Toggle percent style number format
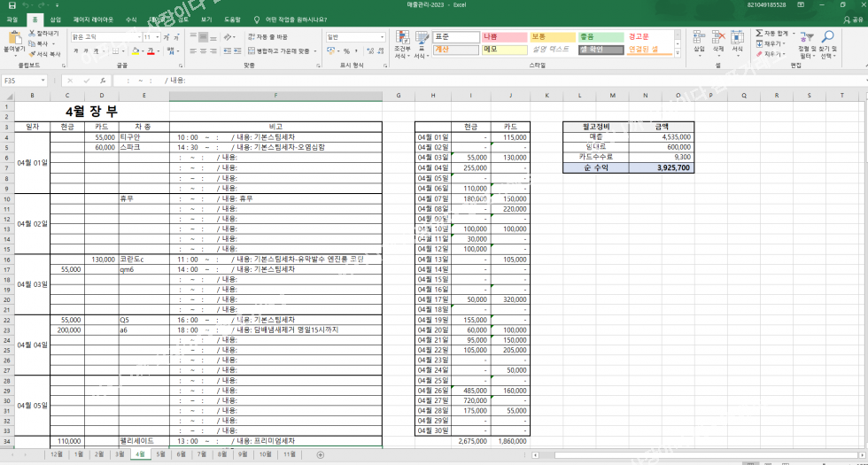Image resolution: width=868 pixels, height=465 pixels. [x=346, y=51]
